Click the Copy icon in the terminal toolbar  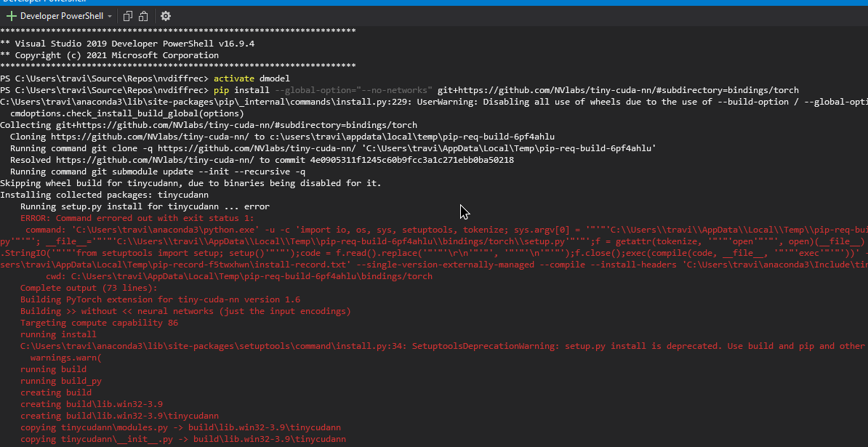tap(127, 15)
